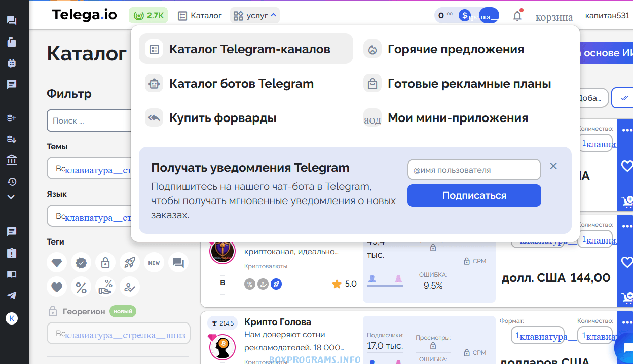
Task: Click the blue dollar balance icon
Action: [x=464, y=16]
